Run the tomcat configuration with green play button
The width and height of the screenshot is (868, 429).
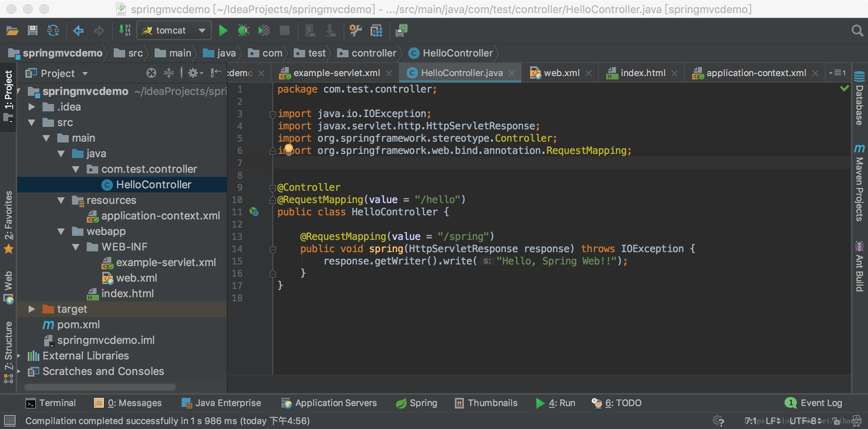[x=223, y=31]
